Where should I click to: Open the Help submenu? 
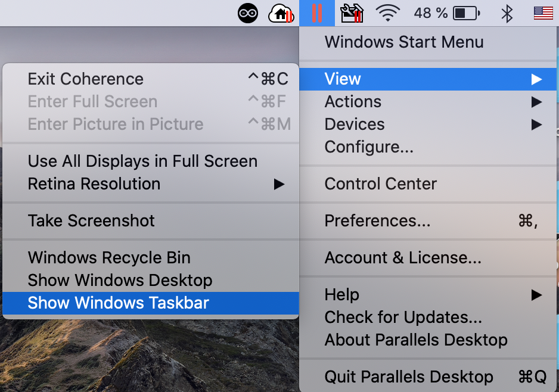point(428,295)
